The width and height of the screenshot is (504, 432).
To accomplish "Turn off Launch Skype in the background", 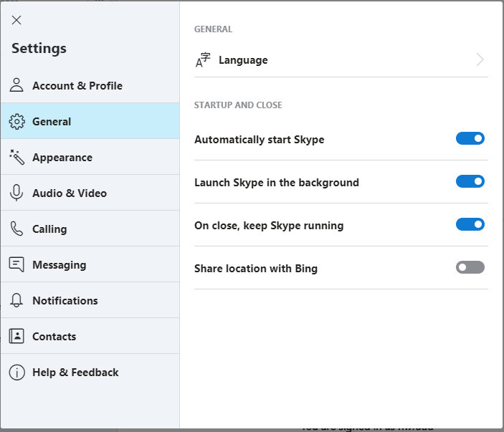I will click(470, 181).
